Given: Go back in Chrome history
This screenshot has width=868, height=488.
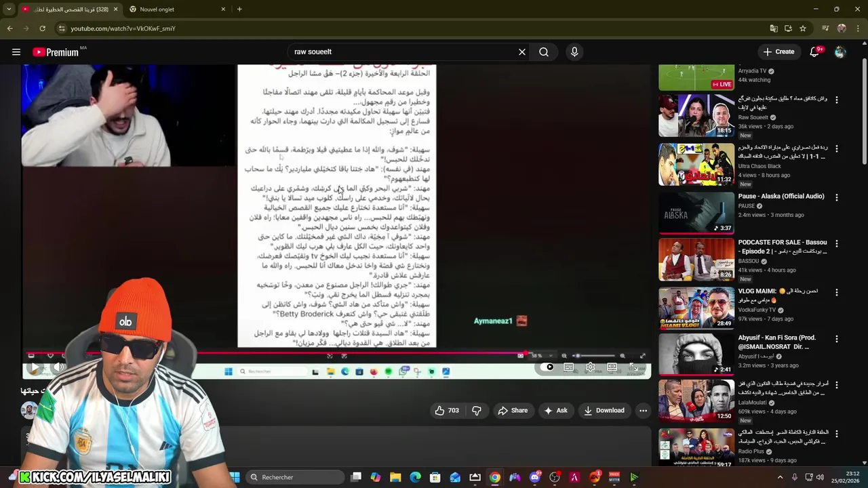Looking at the screenshot, I should 9,28.
